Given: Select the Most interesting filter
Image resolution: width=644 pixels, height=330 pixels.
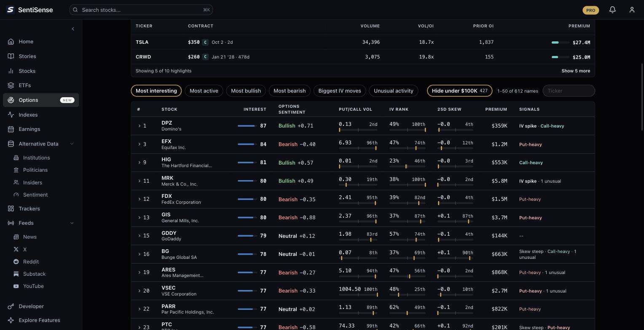Looking at the screenshot, I should (x=156, y=91).
